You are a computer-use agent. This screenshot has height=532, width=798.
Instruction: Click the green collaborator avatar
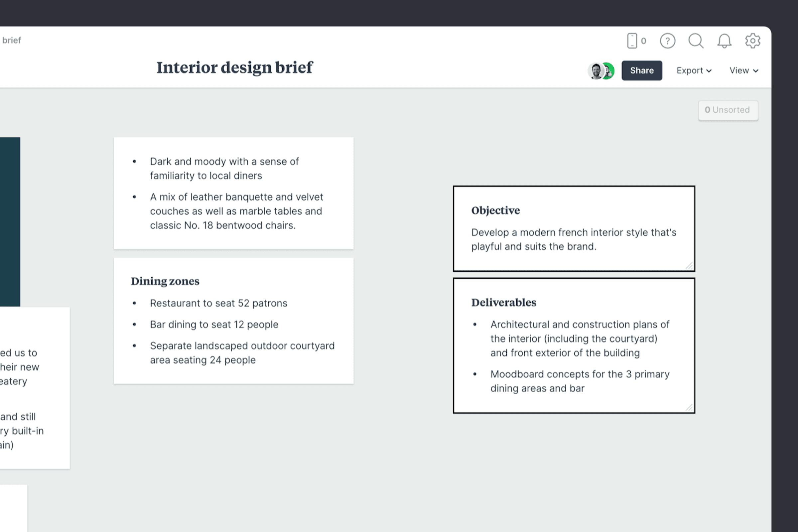608,70
